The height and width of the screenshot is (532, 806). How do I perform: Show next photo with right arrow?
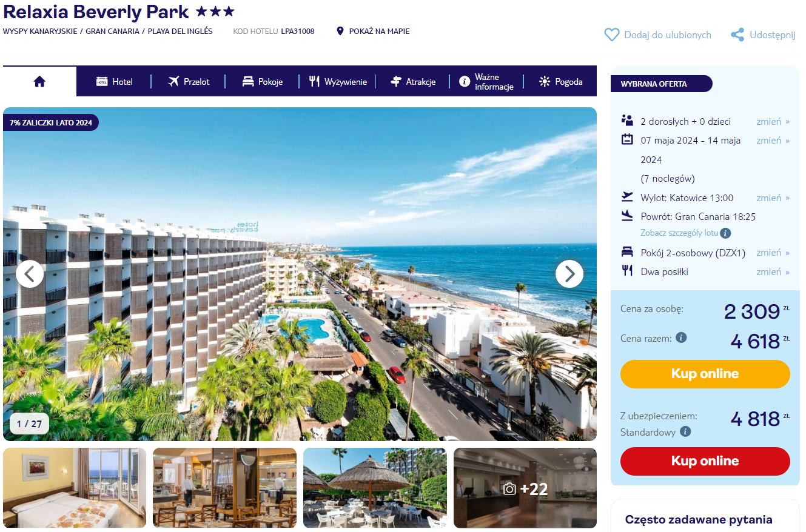[x=569, y=274]
